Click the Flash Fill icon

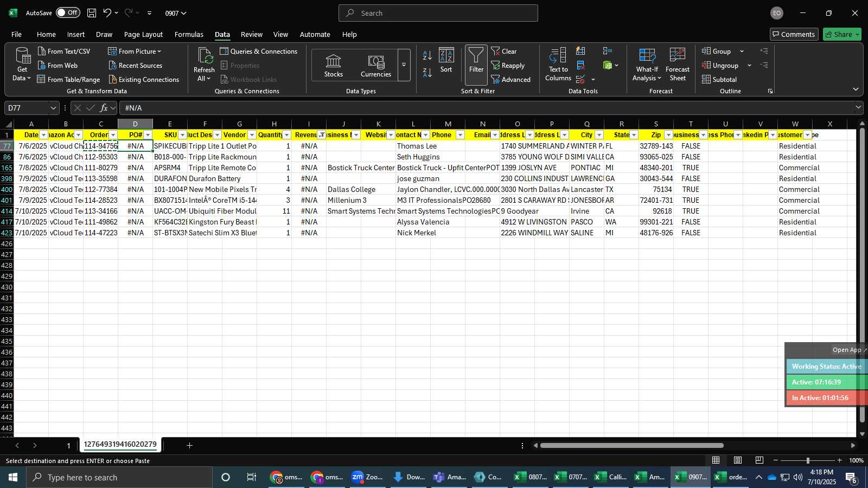click(x=580, y=51)
